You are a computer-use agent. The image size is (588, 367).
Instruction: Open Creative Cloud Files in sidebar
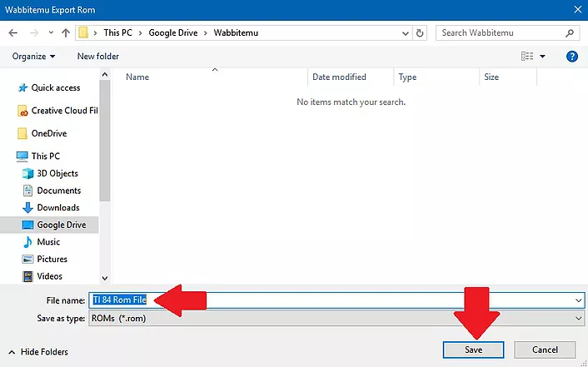(64, 111)
